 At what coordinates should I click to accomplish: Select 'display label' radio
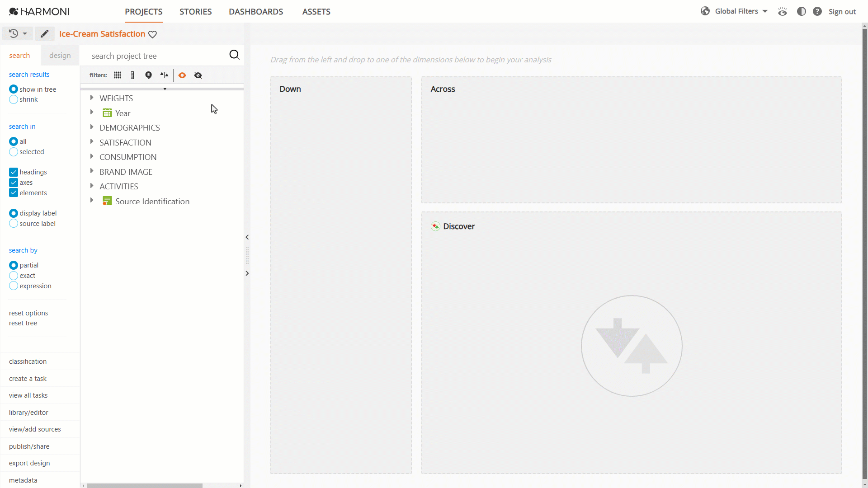click(x=14, y=213)
